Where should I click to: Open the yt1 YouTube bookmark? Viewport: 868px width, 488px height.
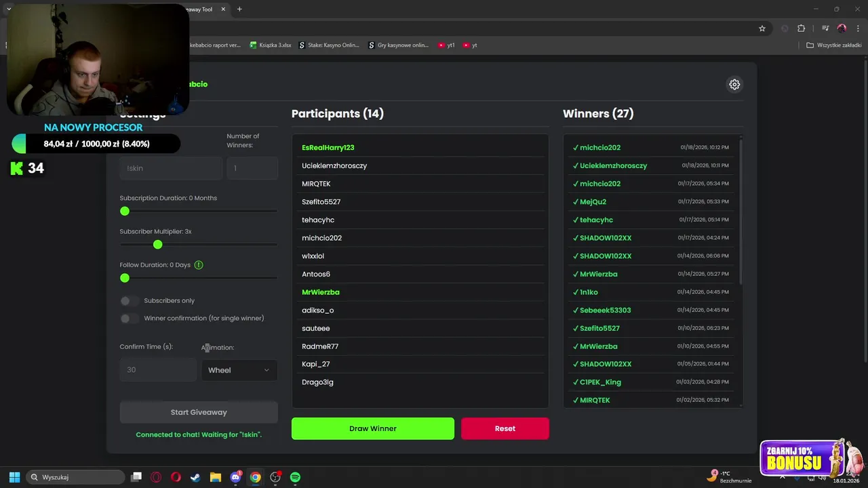point(446,45)
